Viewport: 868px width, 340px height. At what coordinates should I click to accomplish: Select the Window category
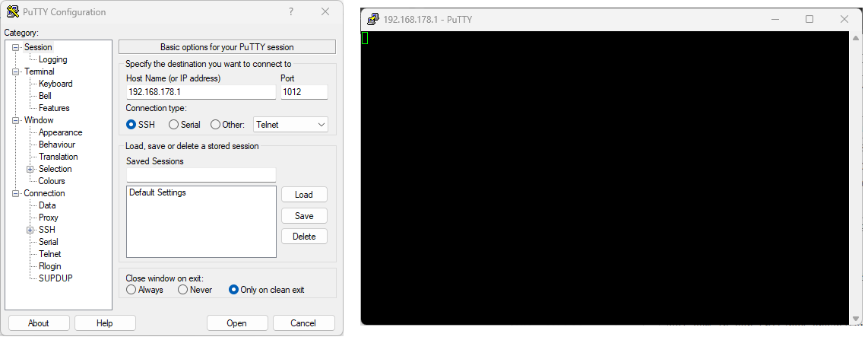[x=39, y=121]
